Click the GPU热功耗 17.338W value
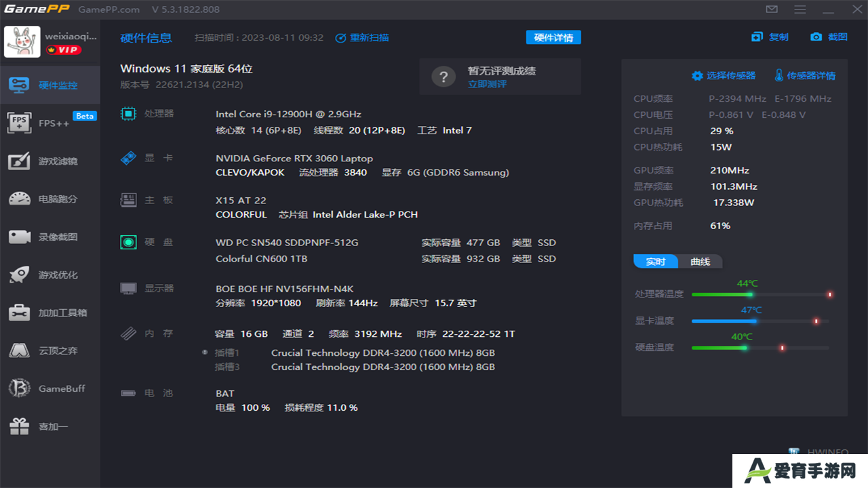 733,203
